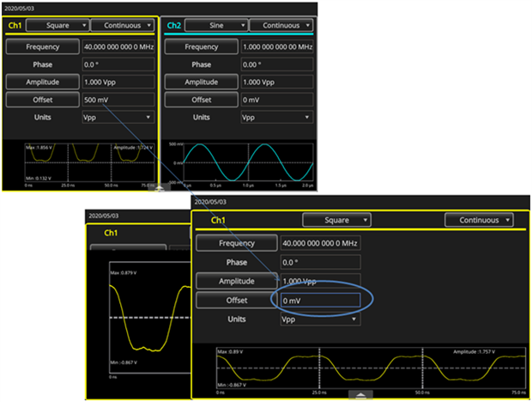Edit Ch1 offset 500 mV field
532x402 pixels.
pos(118,100)
